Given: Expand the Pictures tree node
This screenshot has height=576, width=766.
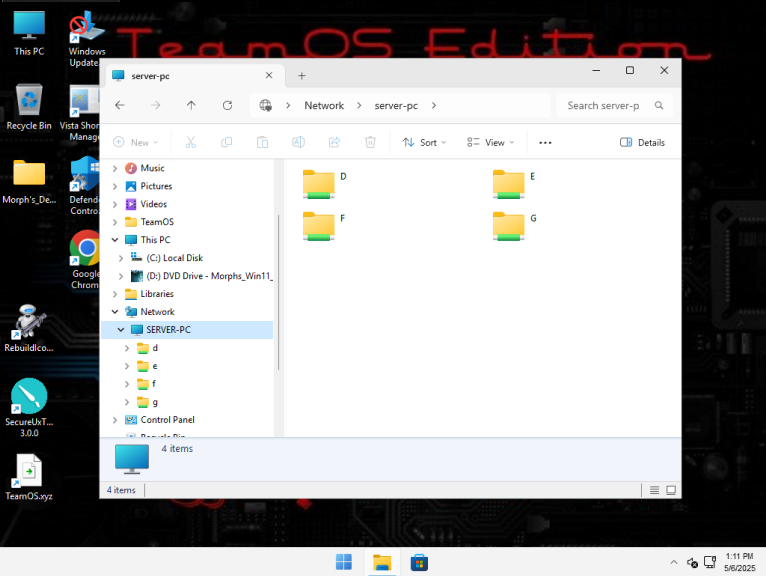Looking at the screenshot, I should 115,186.
